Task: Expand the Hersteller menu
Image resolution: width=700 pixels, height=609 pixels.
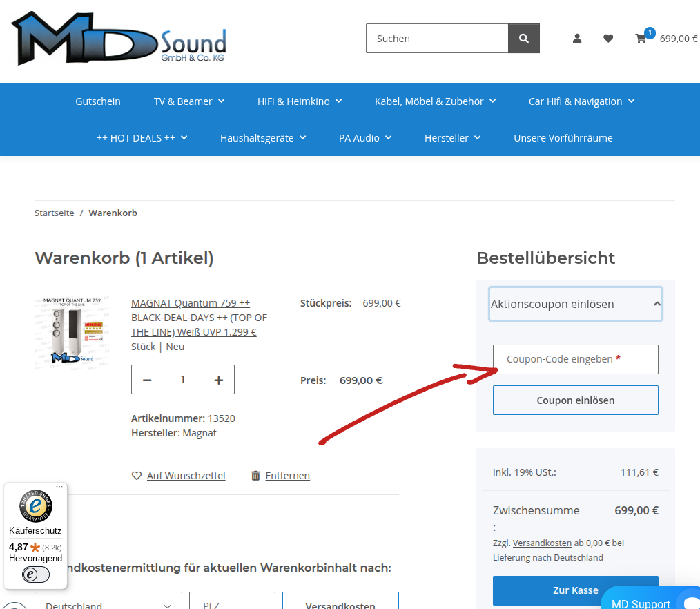Action: 453,138
